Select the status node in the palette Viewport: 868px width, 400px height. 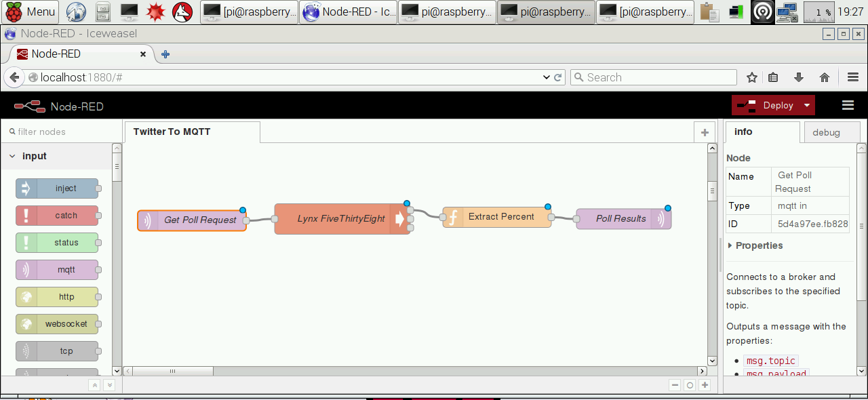point(57,243)
